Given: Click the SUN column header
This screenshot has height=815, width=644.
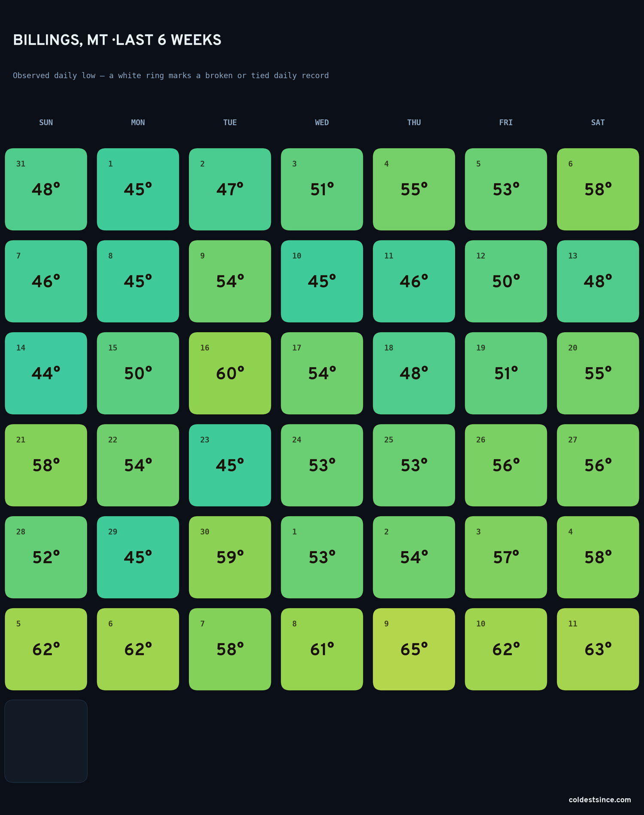Looking at the screenshot, I should (46, 122).
